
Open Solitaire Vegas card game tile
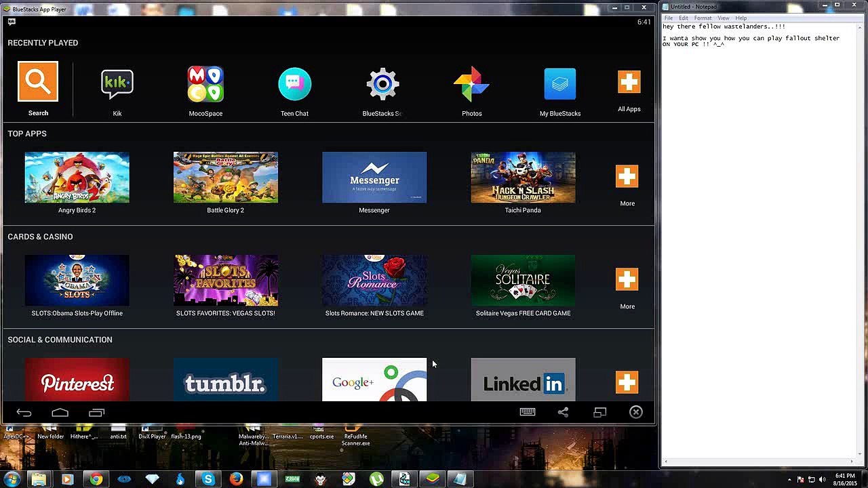(523, 281)
